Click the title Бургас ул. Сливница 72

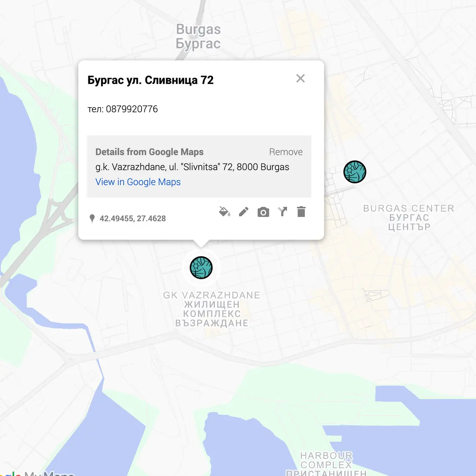click(150, 80)
